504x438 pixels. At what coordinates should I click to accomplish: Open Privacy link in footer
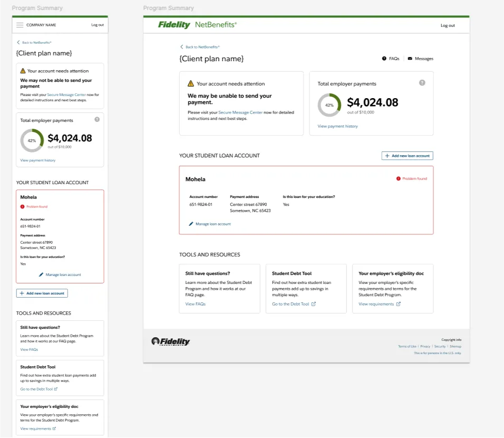[x=425, y=347]
